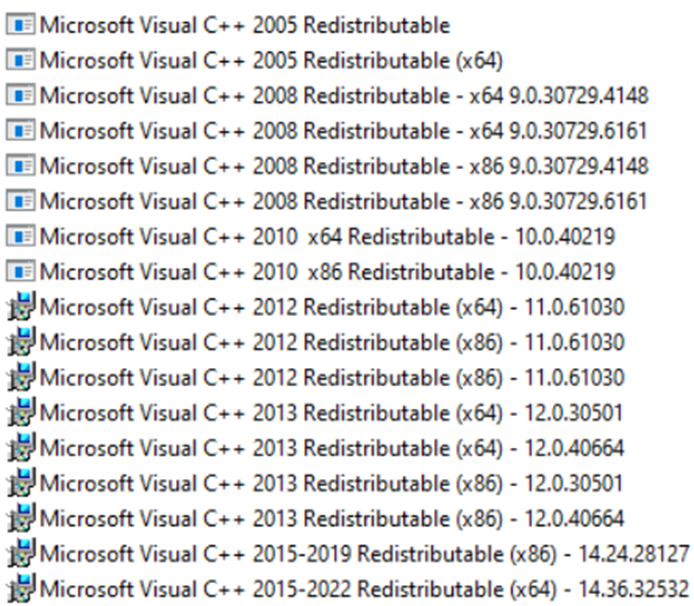Pick Visual C++ 2012 (x64) 11.0.61030 entry
Viewport: 694px width, 606px height.
click(x=332, y=307)
